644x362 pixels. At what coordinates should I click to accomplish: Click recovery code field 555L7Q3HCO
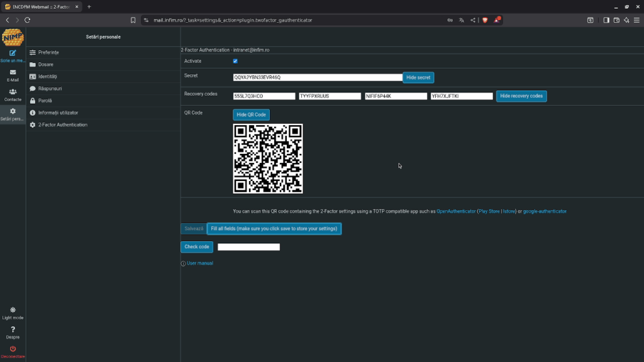264,96
